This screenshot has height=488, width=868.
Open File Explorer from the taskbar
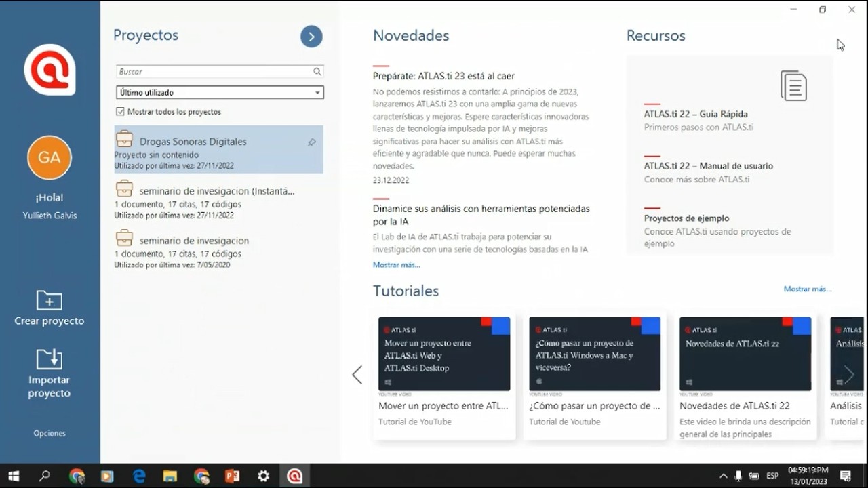tap(170, 476)
